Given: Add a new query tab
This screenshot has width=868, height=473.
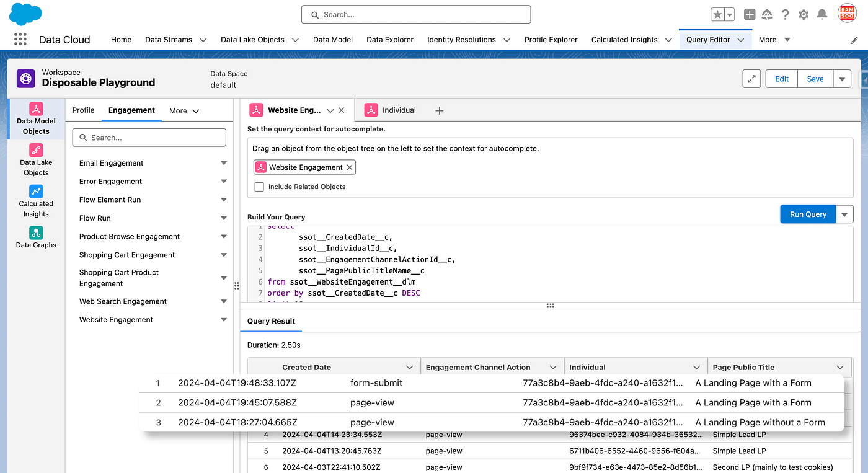Looking at the screenshot, I should point(439,110).
